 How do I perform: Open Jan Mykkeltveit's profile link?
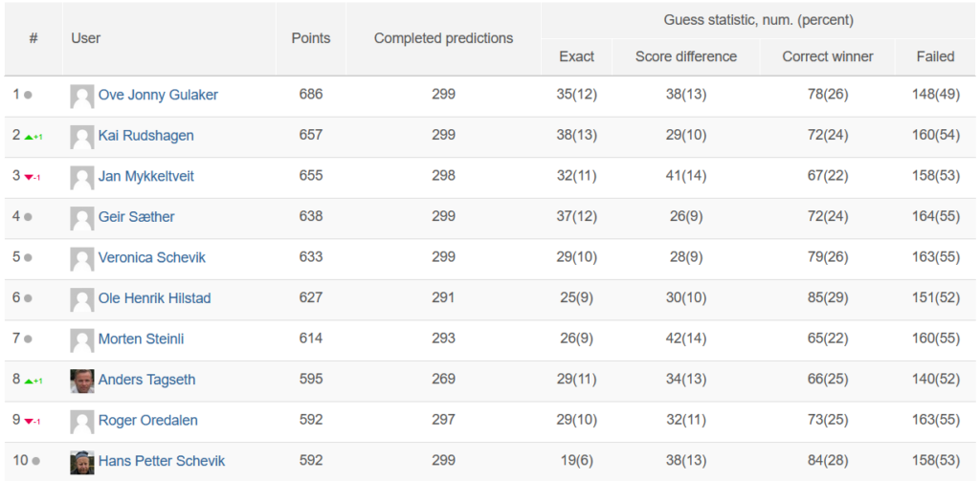click(146, 176)
